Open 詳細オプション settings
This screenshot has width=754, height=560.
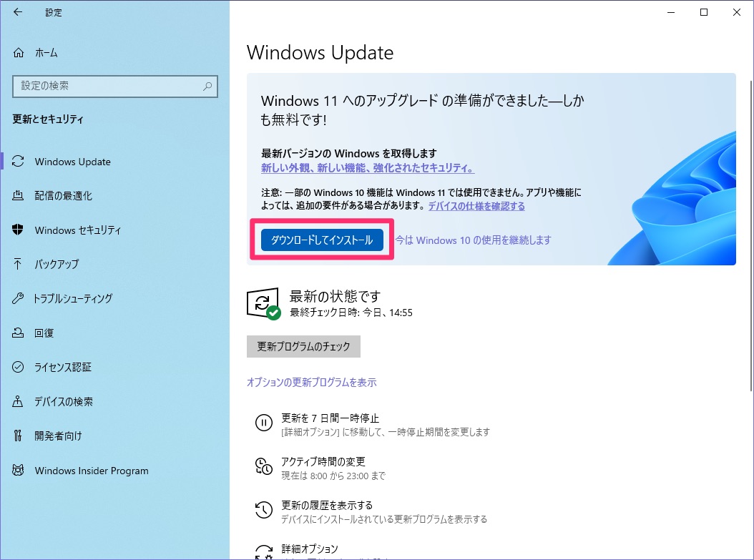coord(310,549)
